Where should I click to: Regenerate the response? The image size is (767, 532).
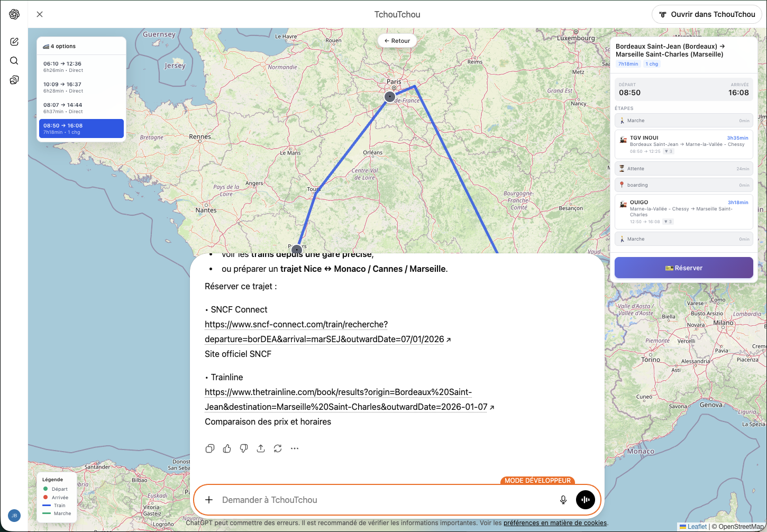pyautogui.click(x=278, y=448)
